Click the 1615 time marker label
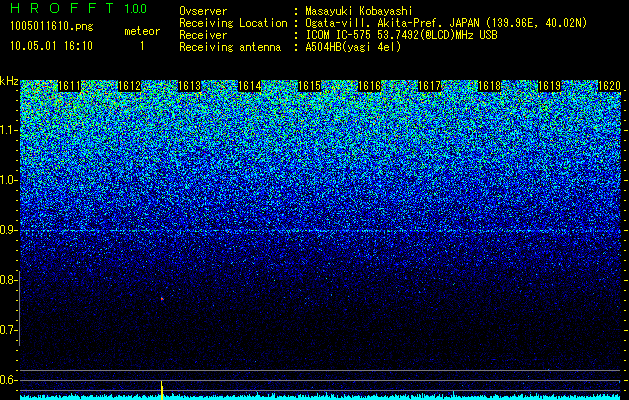Viewport: 629px width, 400px height. pos(309,86)
